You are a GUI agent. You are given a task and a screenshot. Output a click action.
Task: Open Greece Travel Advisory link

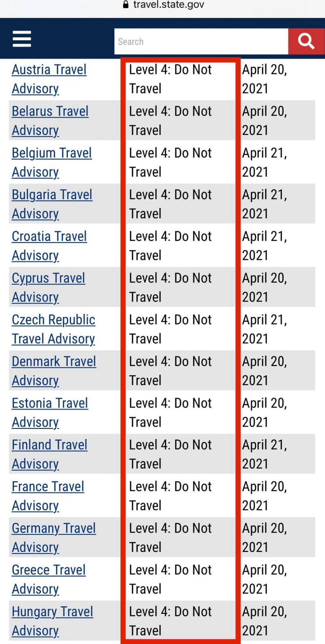coord(49,570)
